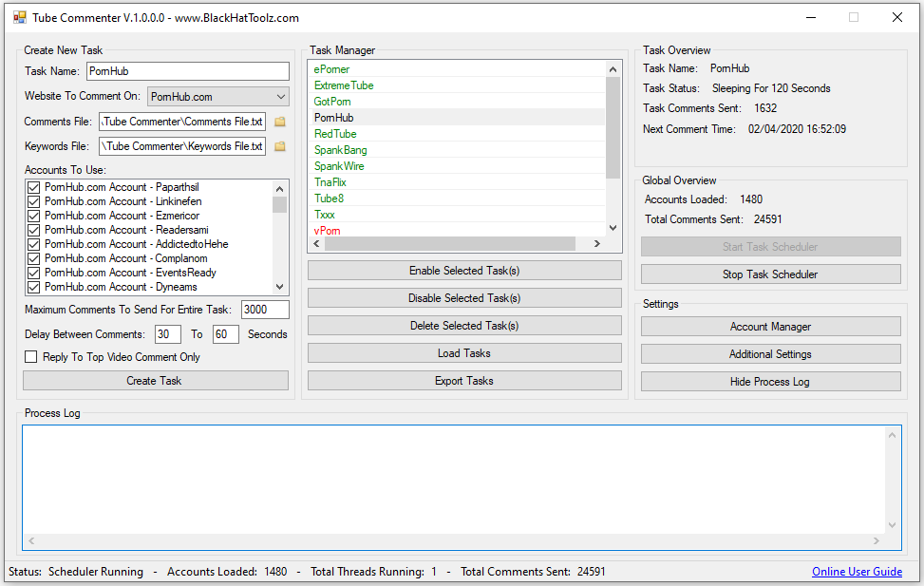Click the Task Manager list scroll-down arrow

613,228
